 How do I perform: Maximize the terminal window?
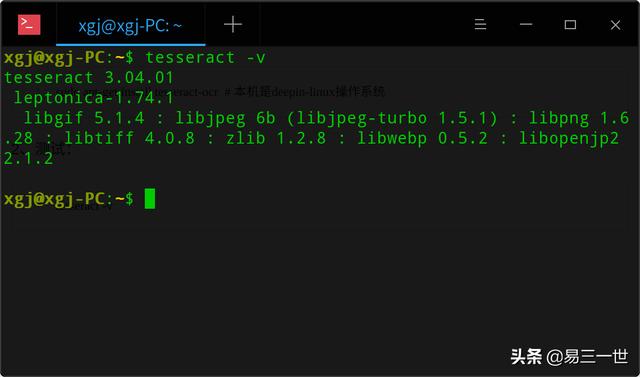(x=570, y=25)
